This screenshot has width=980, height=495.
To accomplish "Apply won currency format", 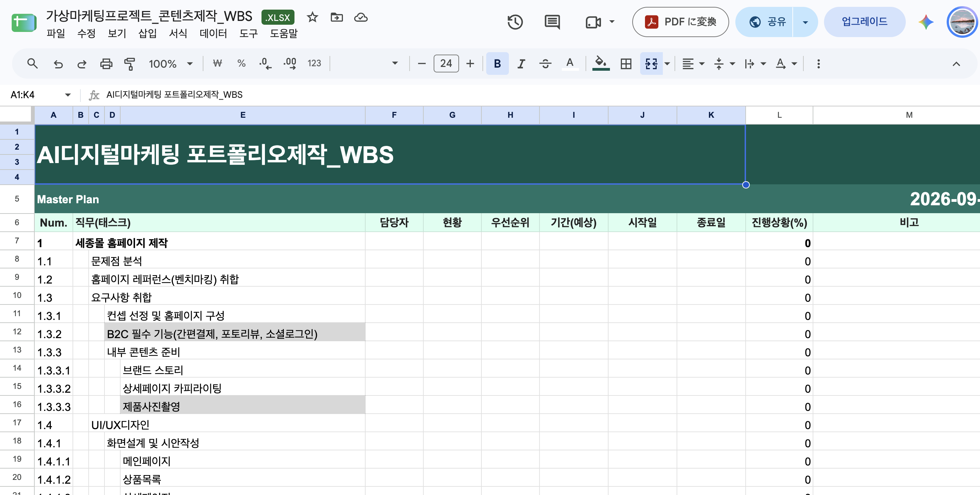I will 217,63.
